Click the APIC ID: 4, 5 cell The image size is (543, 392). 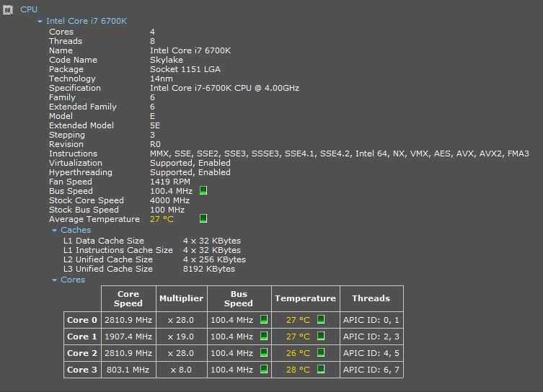pos(371,353)
